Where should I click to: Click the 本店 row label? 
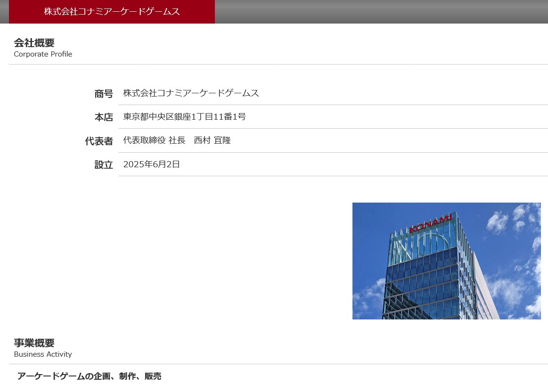tap(104, 117)
